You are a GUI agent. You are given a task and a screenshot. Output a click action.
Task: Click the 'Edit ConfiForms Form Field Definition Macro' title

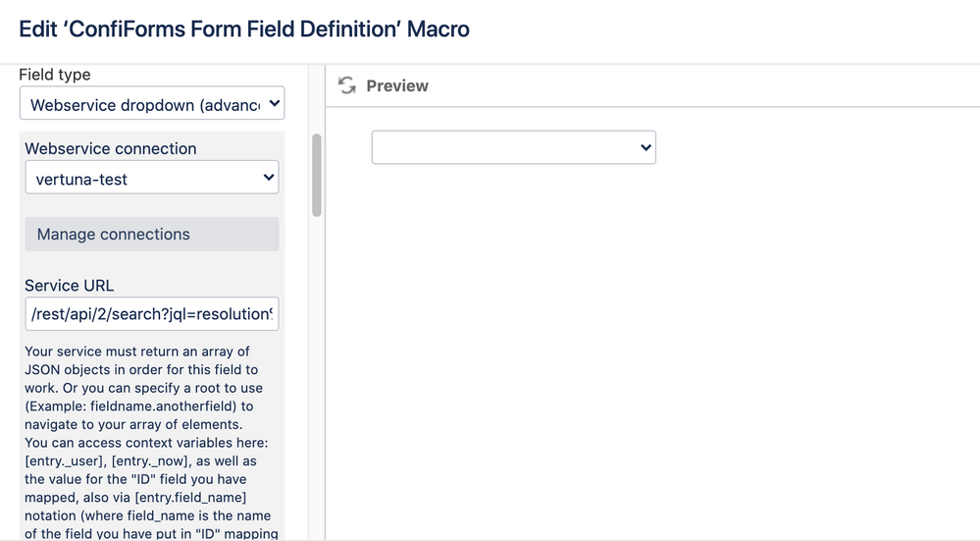click(x=244, y=28)
